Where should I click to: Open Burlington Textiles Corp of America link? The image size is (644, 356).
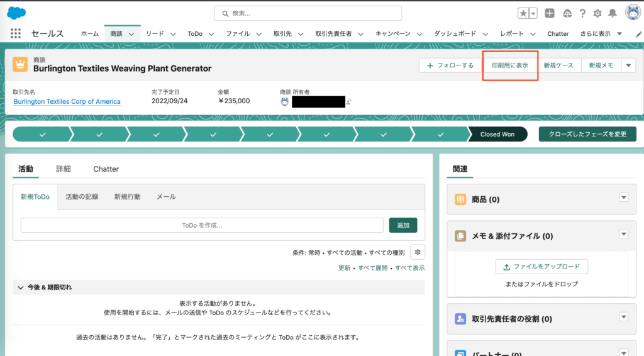(x=67, y=101)
